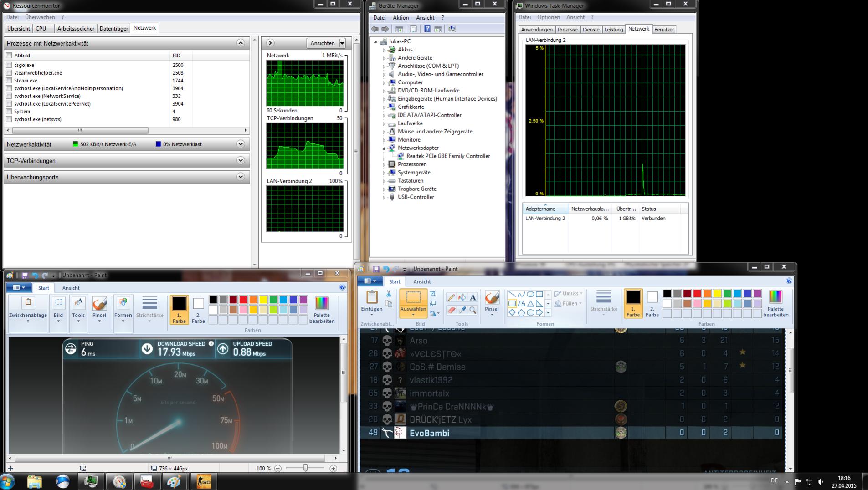The height and width of the screenshot is (490, 868).
Task: Save via quick access icon in scoreboard Paint
Action: pyautogui.click(x=376, y=269)
